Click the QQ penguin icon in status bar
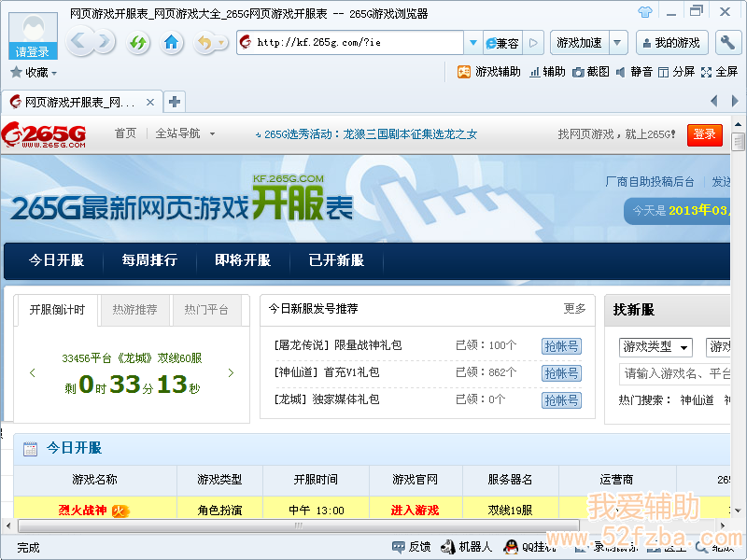 pos(511,547)
